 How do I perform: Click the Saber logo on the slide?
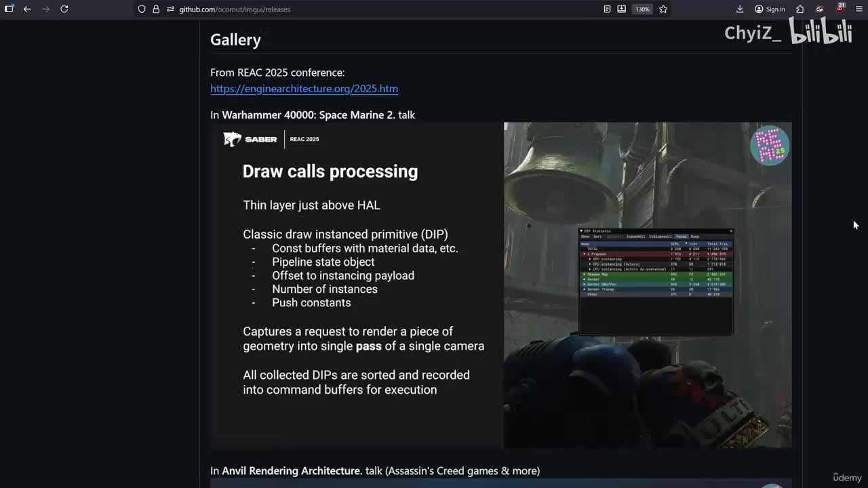click(250, 139)
